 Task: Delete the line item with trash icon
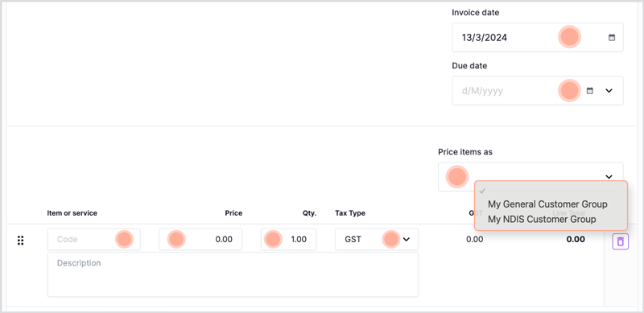(620, 241)
